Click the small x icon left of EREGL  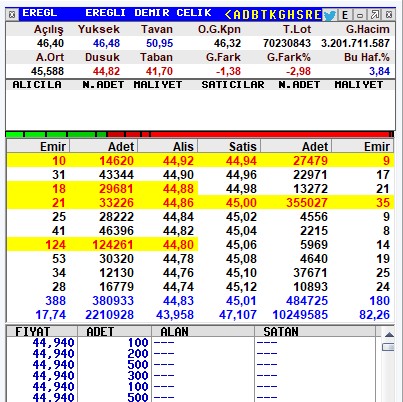[x=12, y=15]
